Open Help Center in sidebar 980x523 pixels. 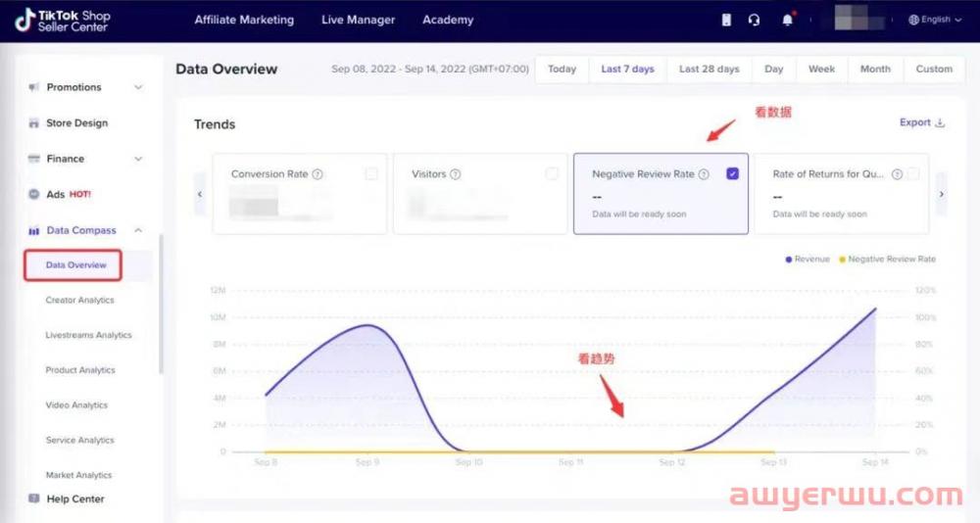[75, 499]
